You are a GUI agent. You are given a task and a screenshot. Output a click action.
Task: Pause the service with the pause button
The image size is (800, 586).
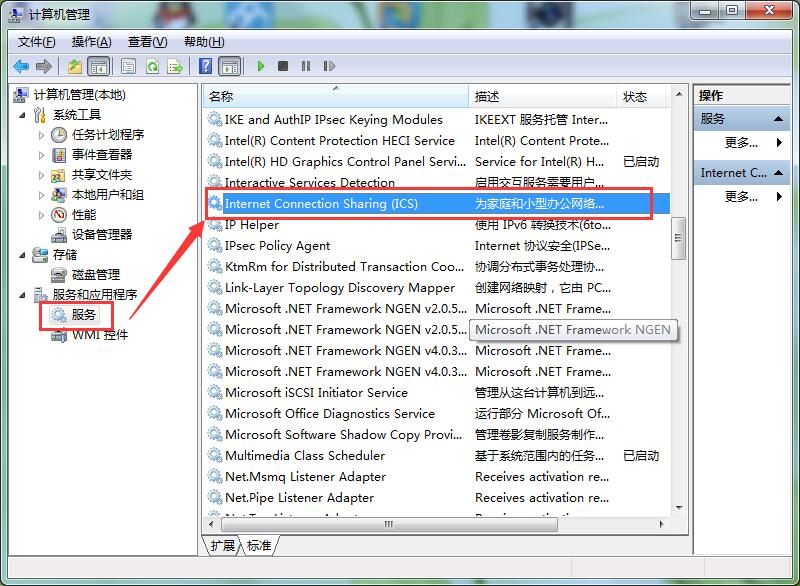pyautogui.click(x=306, y=66)
